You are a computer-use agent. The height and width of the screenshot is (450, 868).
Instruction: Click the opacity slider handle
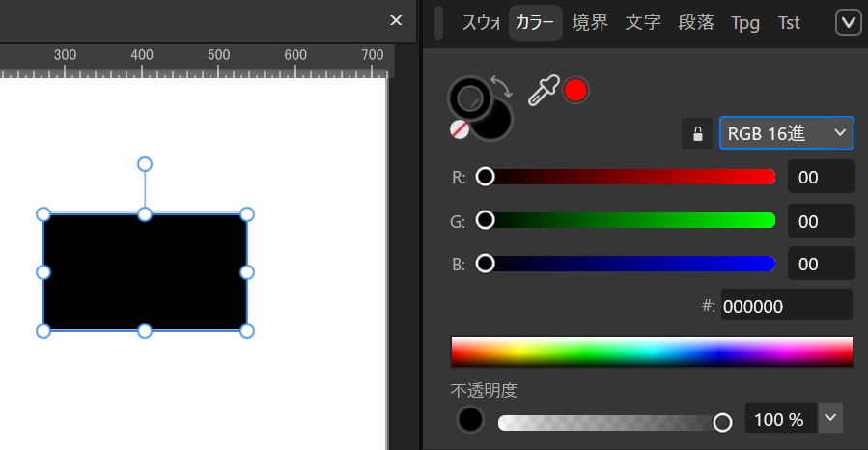(x=722, y=422)
